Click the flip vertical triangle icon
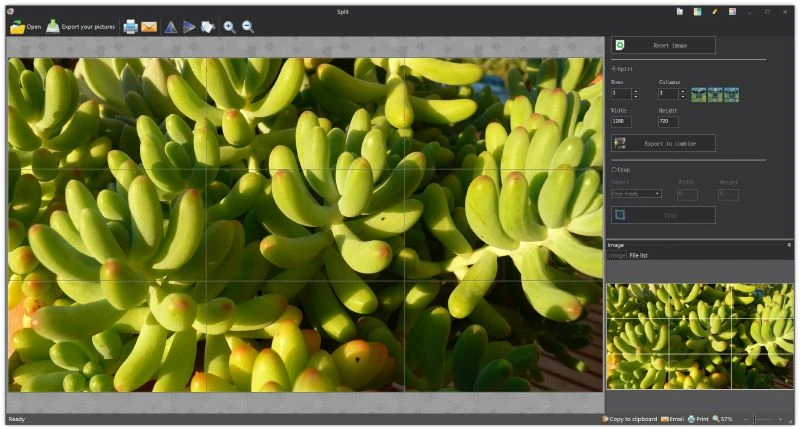Viewport: 800px width, 427px height. tap(171, 27)
